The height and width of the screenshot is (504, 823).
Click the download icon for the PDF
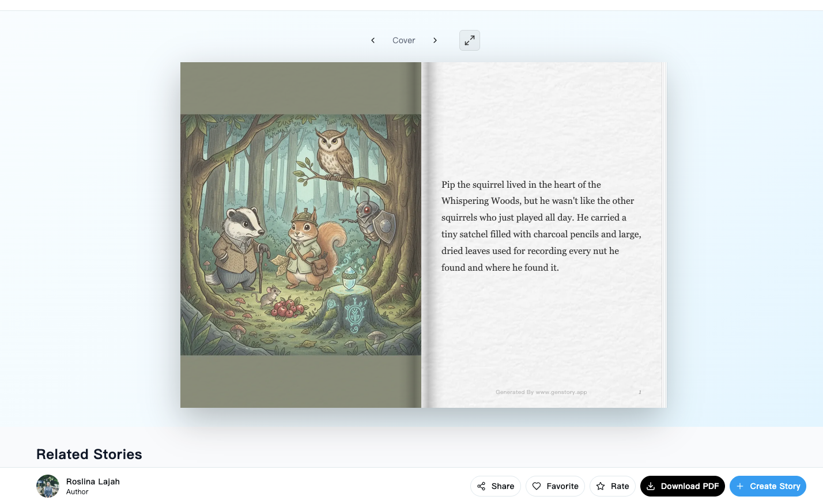click(651, 486)
